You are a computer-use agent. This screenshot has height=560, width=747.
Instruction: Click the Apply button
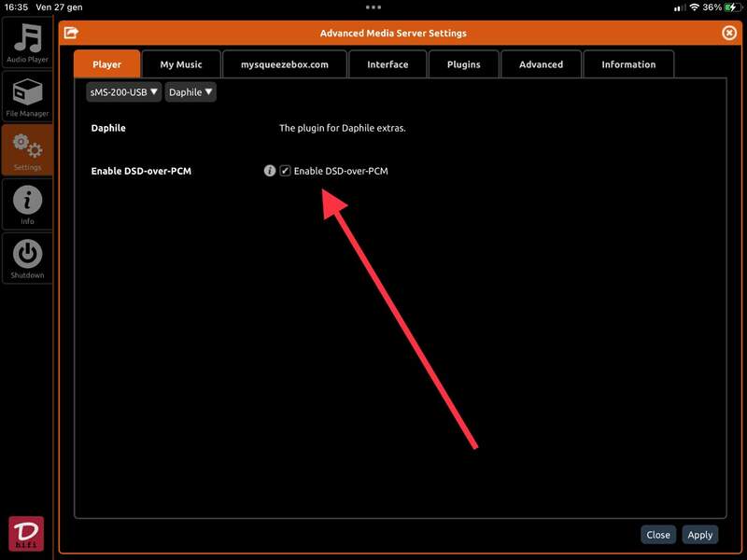(x=699, y=535)
